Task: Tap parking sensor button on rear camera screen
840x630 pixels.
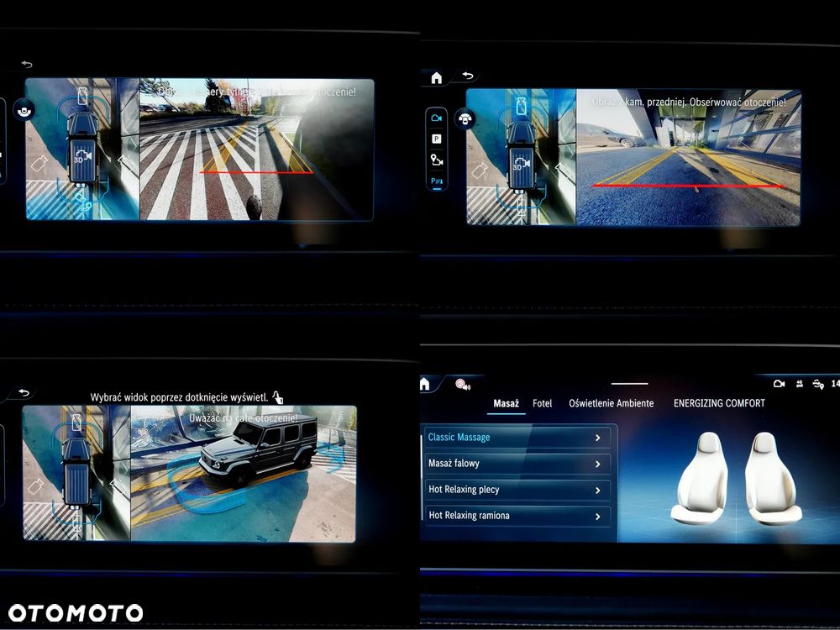Action: coord(24,111)
